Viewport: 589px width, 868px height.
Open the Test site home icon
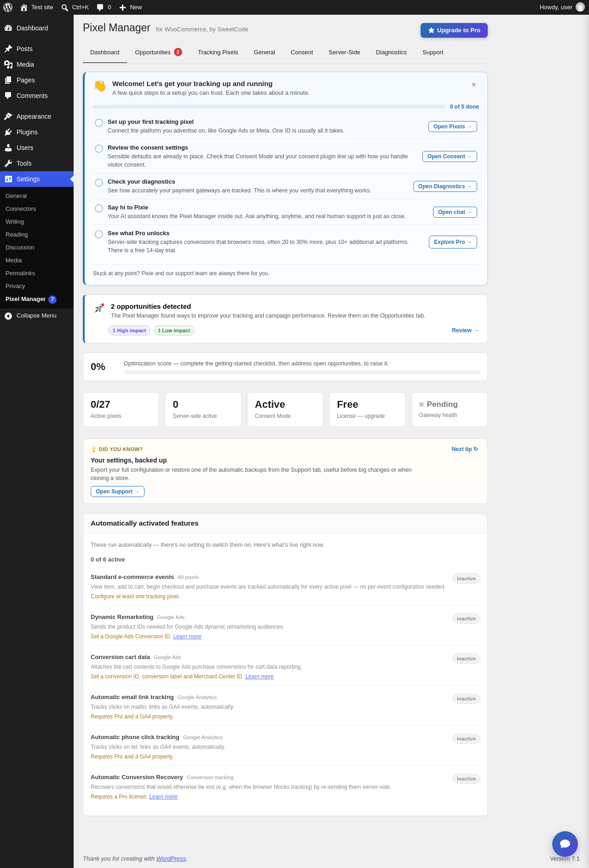tap(24, 7)
